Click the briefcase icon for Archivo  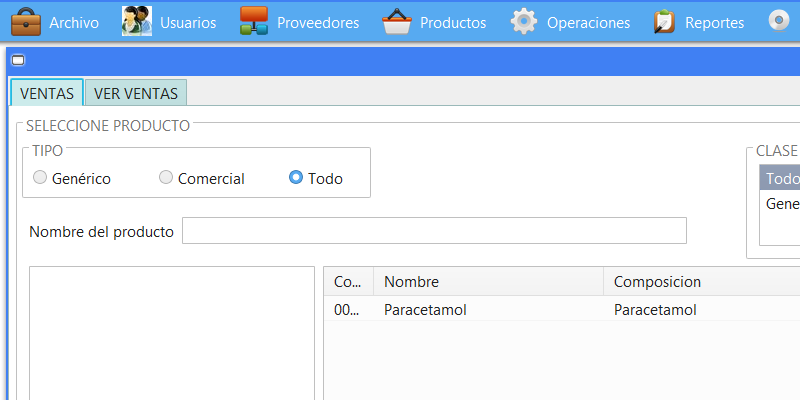(26, 21)
